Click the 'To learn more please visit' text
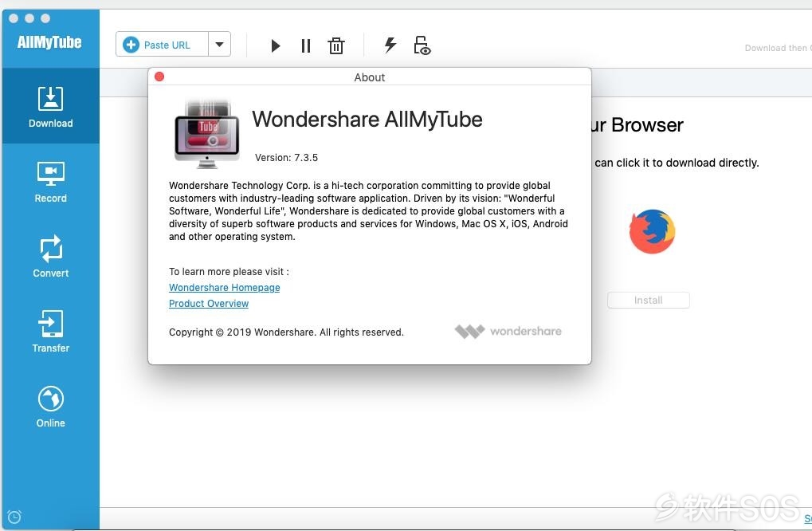812x531 pixels. click(229, 271)
